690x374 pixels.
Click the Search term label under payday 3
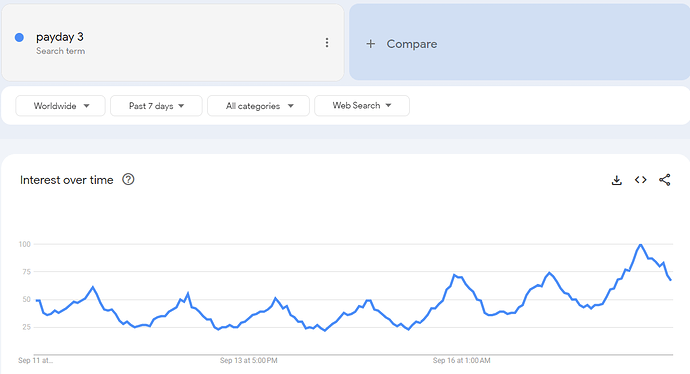pos(60,51)
